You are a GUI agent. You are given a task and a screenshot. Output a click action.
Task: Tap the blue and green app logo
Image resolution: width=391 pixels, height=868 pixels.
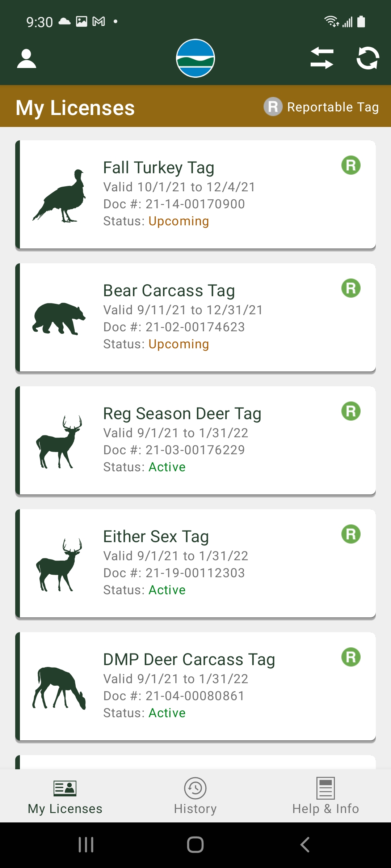[x=195, y=58]
